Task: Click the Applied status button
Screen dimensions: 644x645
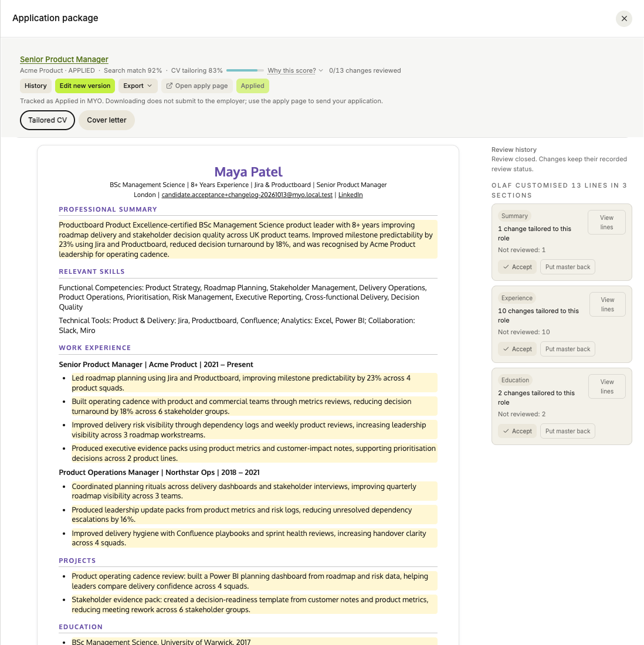Action: [252, 86]
